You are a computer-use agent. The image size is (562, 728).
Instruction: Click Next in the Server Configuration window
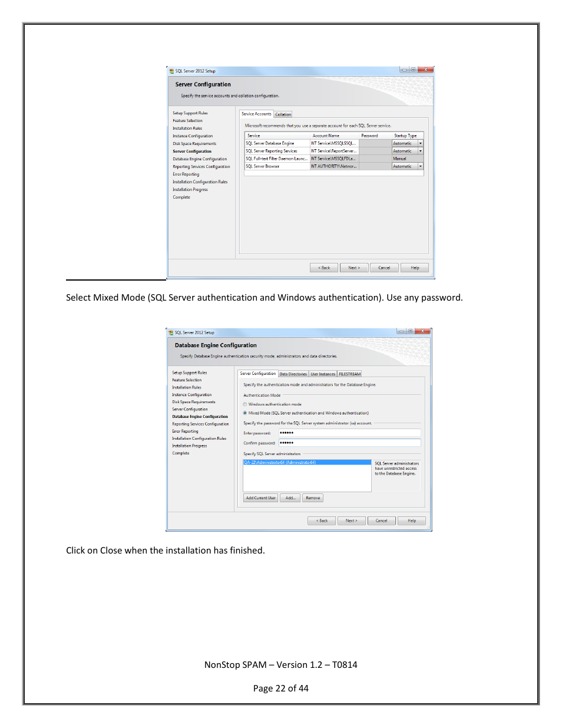(354, 268)
